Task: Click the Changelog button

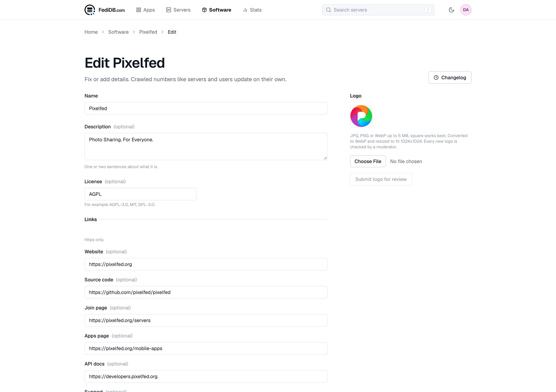Action: click(x=450, y=77)
